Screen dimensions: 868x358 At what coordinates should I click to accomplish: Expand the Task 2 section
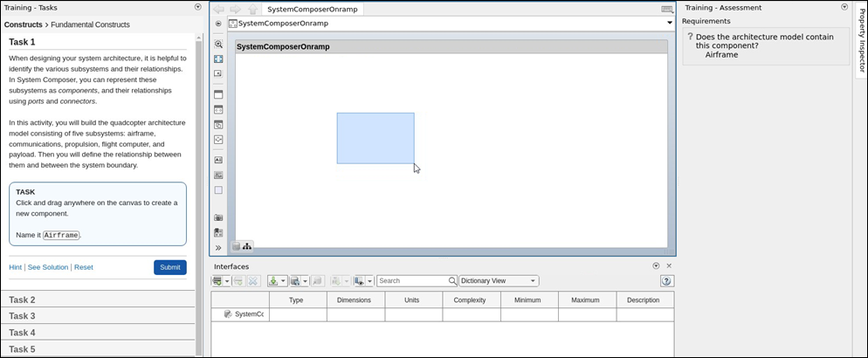98,299
